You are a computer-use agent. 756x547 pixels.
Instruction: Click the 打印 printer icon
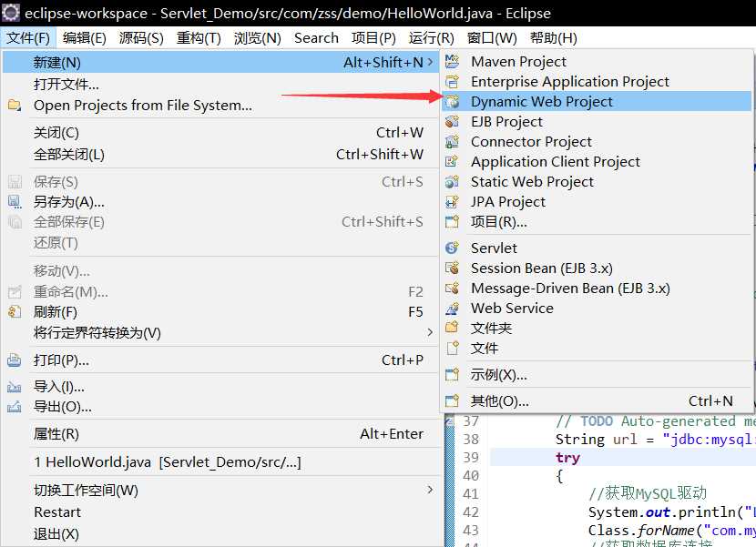pos(15,360)
